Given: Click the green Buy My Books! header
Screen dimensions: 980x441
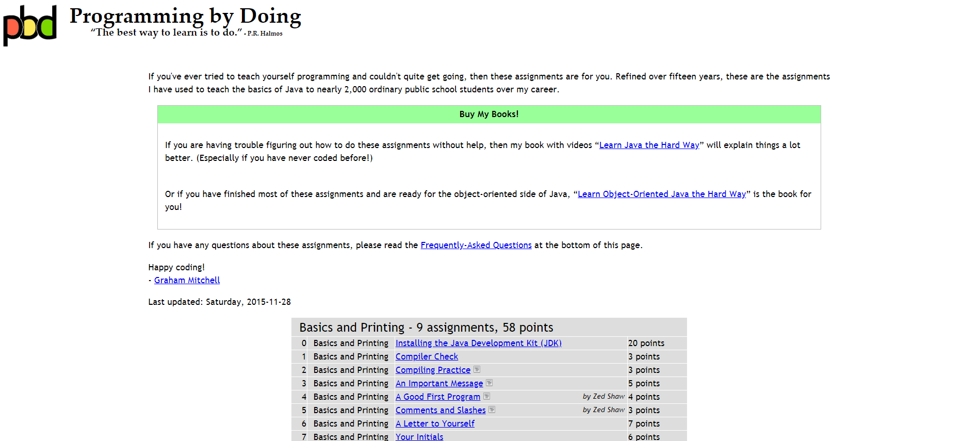Looking at the screenshot, I should [488, 115].
